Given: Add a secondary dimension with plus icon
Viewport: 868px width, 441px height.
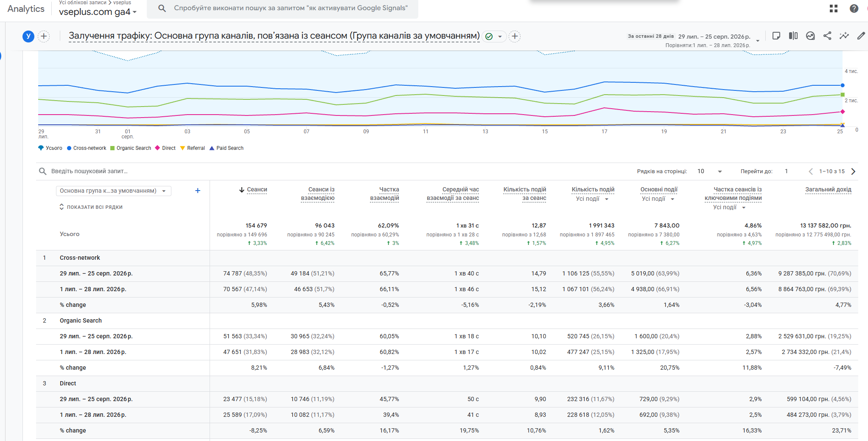Looking at the screenshot, I should click(198, 191).
